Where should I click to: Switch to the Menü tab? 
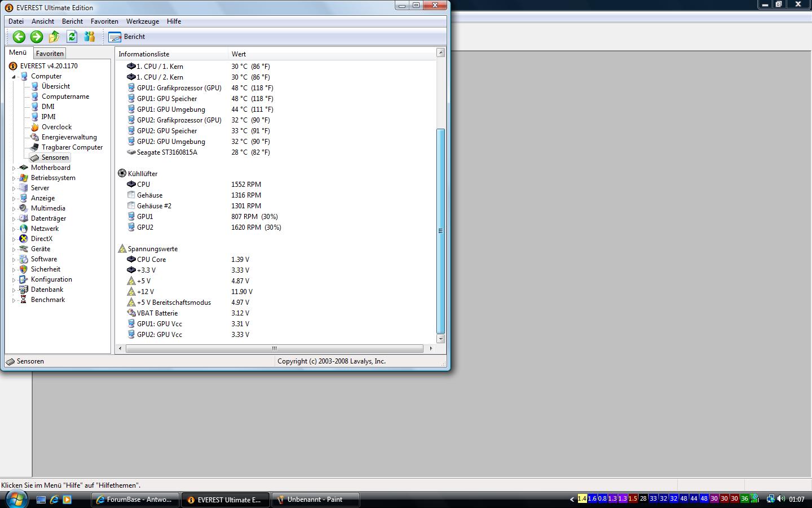click(x=18, y=52)
